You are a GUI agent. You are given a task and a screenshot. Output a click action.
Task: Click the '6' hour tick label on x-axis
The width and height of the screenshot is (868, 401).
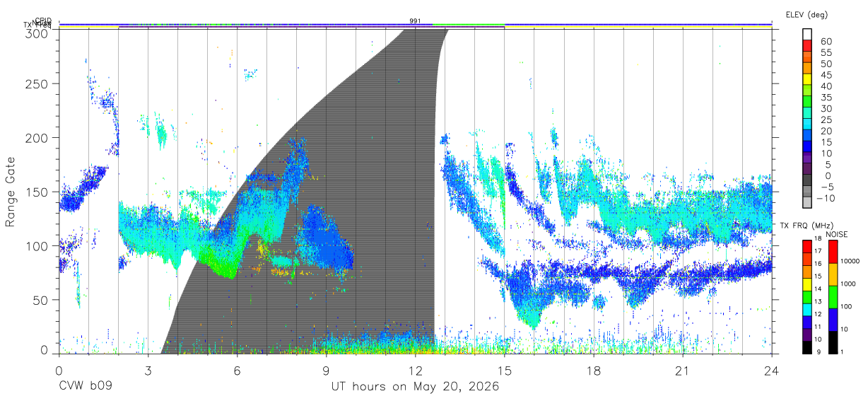click(x=237, y=371)
